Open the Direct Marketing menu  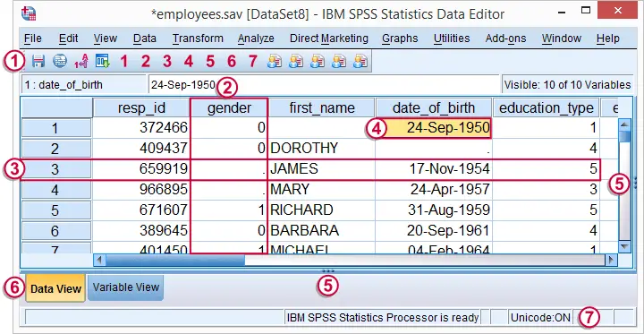(329, 39)
